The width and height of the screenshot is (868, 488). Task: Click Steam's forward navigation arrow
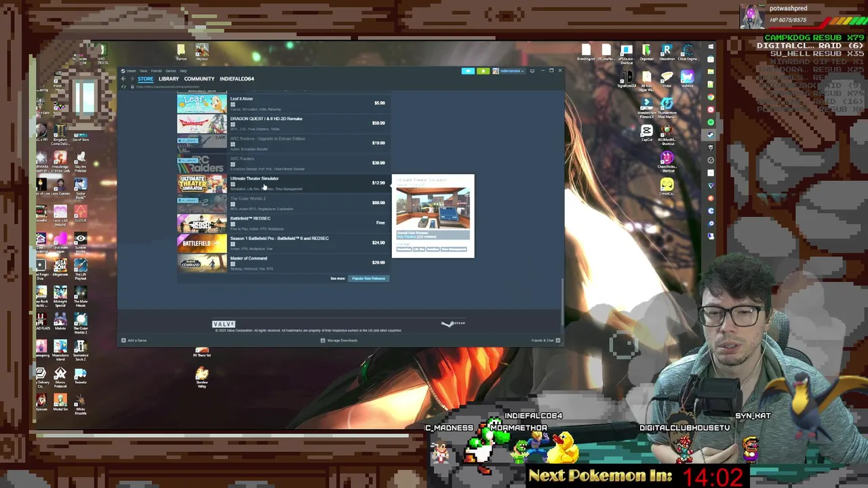(x=132, y=79)
